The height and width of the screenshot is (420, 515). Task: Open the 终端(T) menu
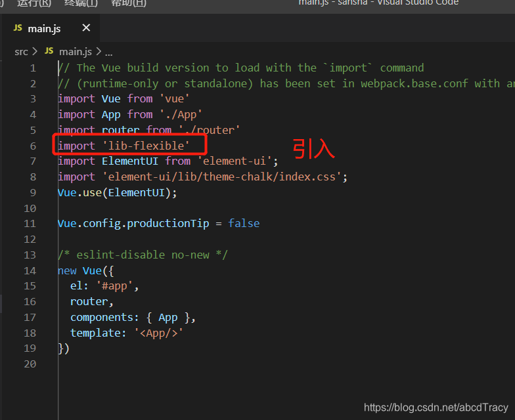pyautogui.click(x=81, y=3)
